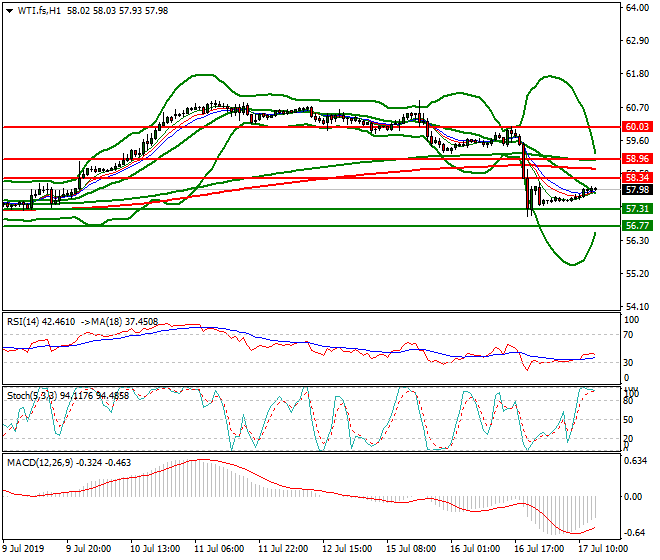Select the green 57.31 support level label

click(x=637, y=209)
